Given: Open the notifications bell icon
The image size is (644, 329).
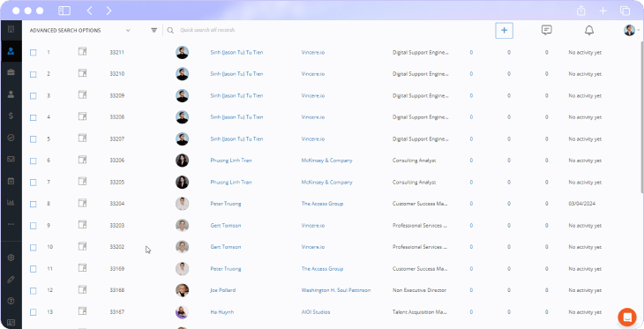Looking at the screenshot, I should click(589, 30).
